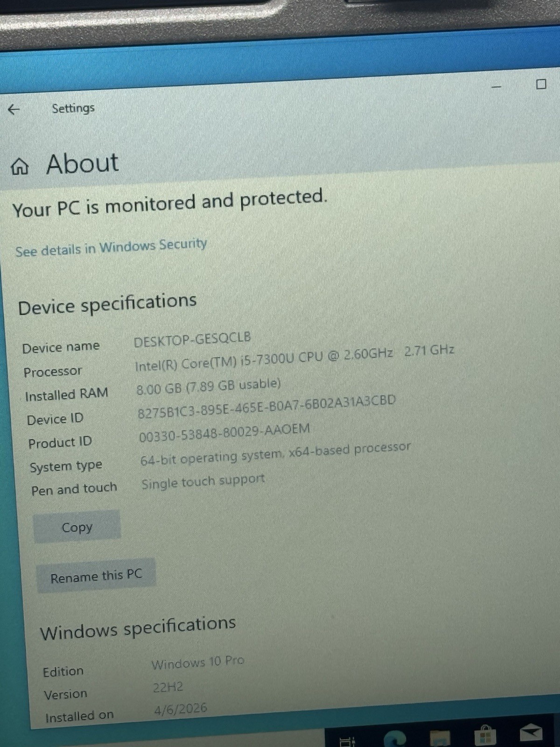This screenshot has width=560, height=747.
Task: Click the Installed RAM label
Action: [66, 395]
